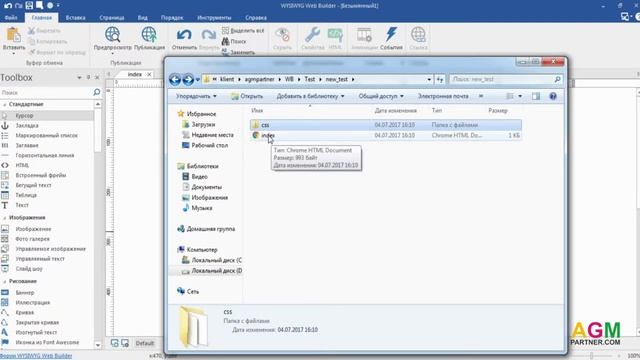The height and width of the screenshot is (360, 640).
Task: Click the Events (События) lightning icon
Action: (x=391, y=35)
